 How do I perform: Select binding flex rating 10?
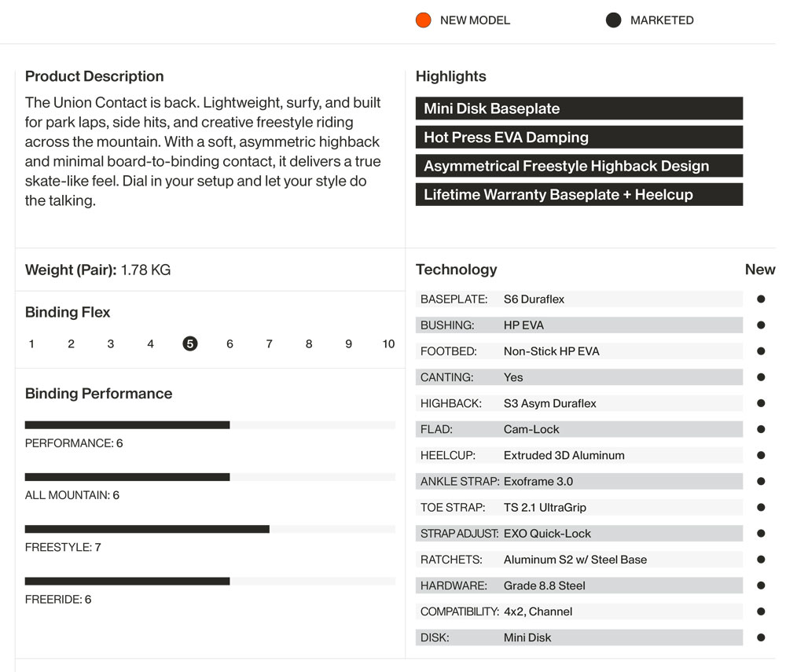(x=388, y=343)
